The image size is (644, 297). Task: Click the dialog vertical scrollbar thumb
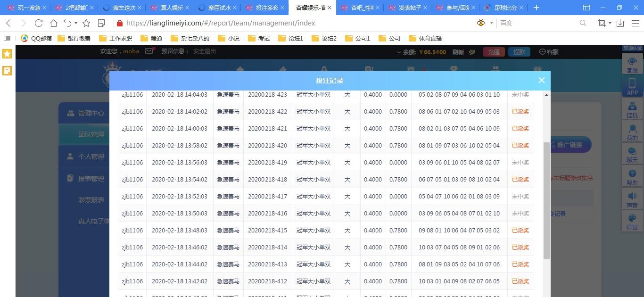pos(546,200)
